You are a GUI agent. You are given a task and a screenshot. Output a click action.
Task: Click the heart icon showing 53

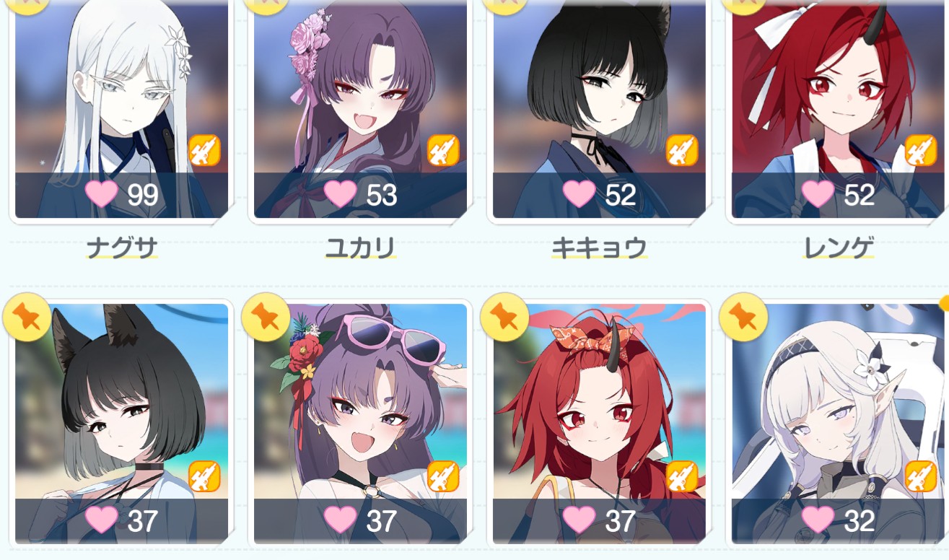point(340,194)
